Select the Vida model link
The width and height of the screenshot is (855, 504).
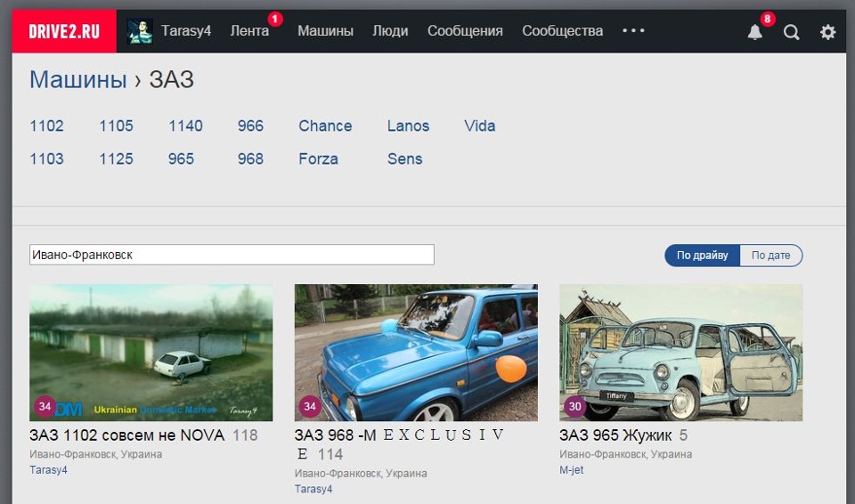point(480,126)
